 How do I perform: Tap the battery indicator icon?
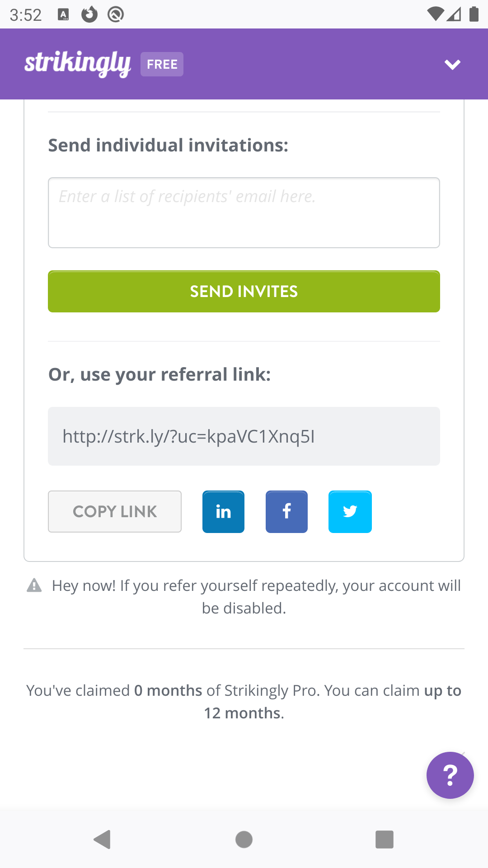point(473,14)
